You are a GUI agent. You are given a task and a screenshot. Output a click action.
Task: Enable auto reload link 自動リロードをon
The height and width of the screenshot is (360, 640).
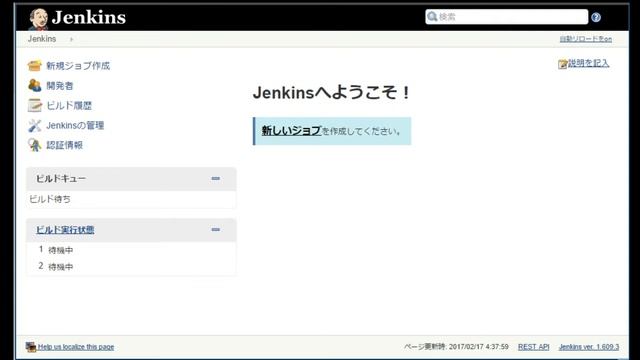pos(585,39)
